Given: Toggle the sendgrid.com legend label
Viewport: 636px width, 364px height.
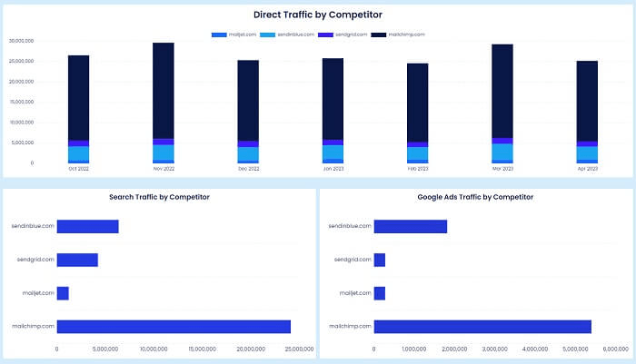Looking at the screenshot, I should point(352,34).
